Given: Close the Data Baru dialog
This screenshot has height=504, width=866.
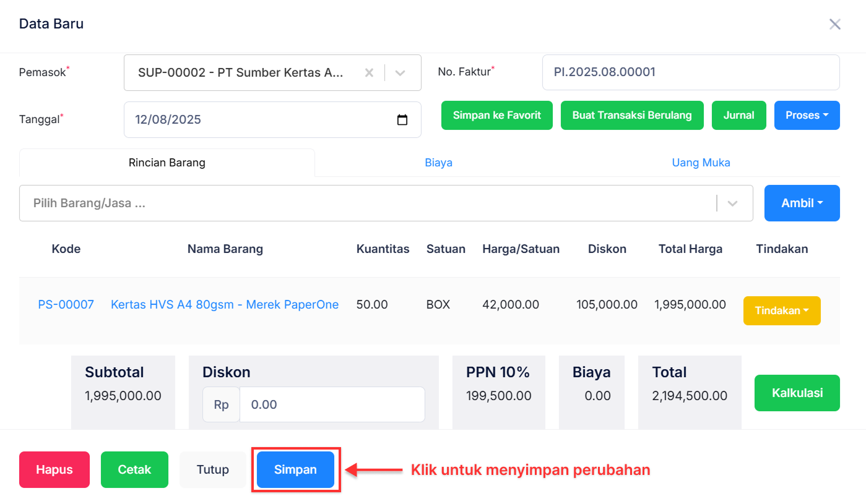Looking at the screenshot, I should (834, 24).
